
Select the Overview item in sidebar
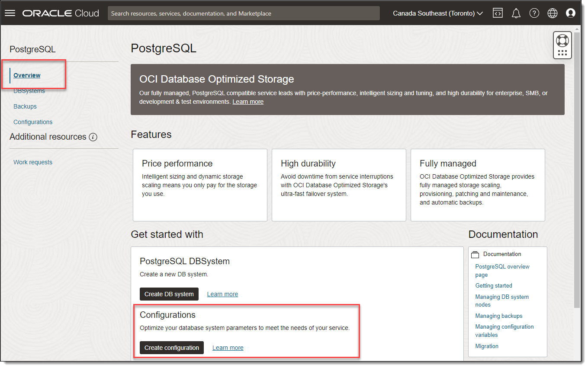[27, 75]
